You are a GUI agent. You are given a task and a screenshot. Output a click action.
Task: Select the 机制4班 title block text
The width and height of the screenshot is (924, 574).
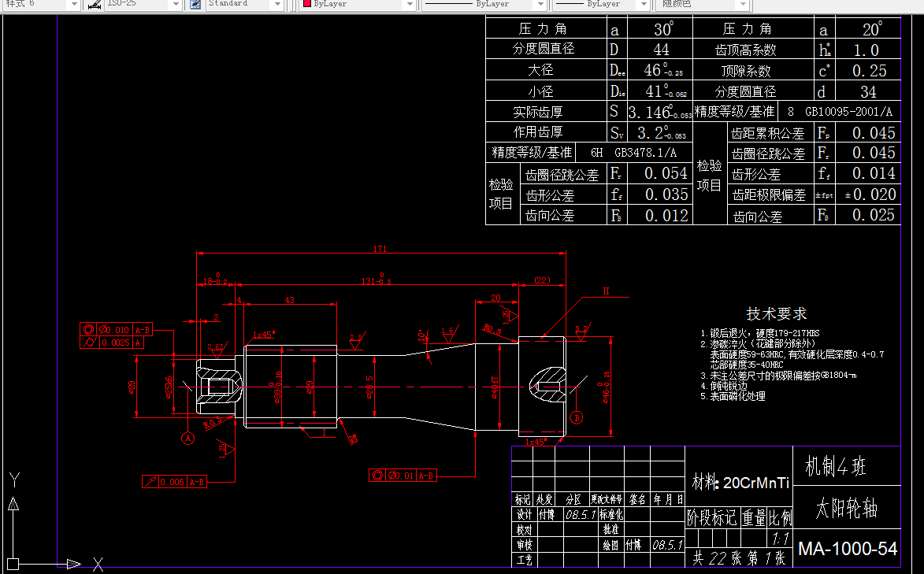(x=836, y=467)
